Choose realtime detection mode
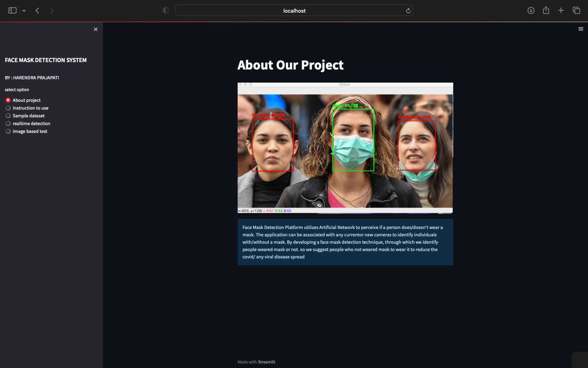The width and height of the screenshot is (588, 368). [x=32, y=123]
